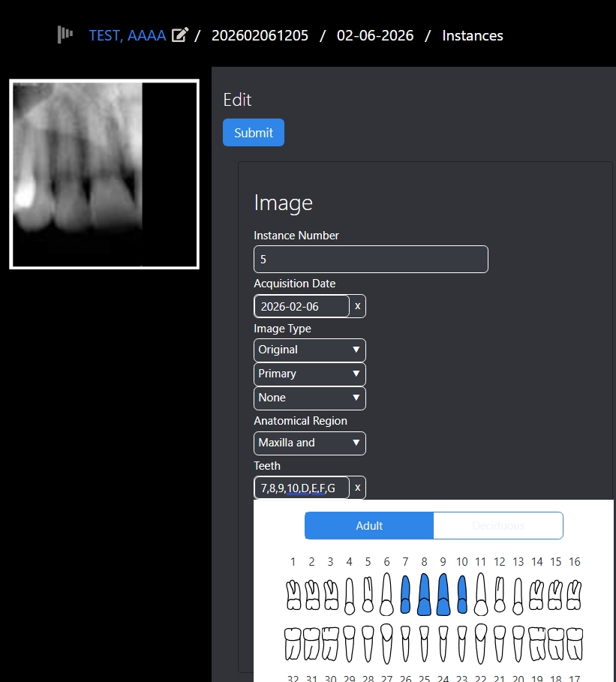Open the TEST, AAAA patient link

(128, 35)
